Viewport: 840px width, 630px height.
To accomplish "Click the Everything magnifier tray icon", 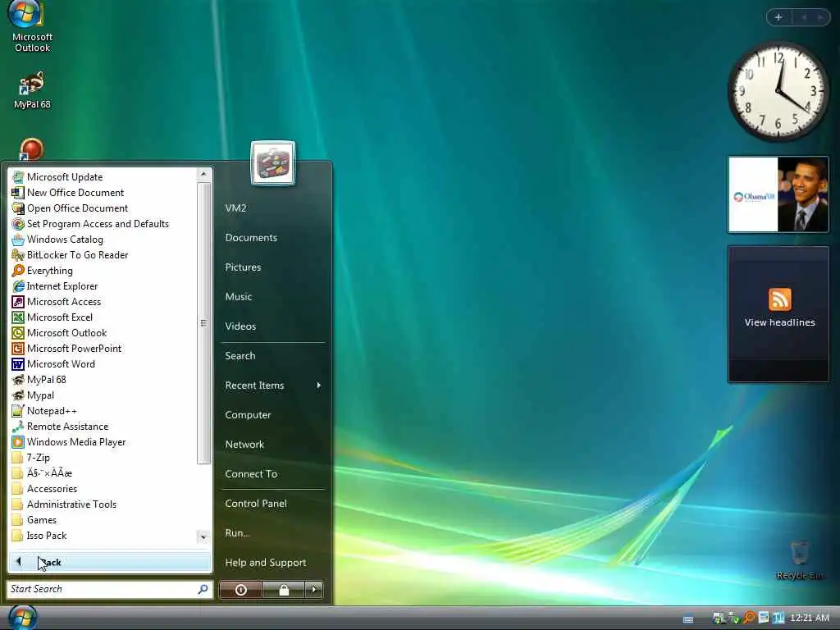I will [748, 618].
